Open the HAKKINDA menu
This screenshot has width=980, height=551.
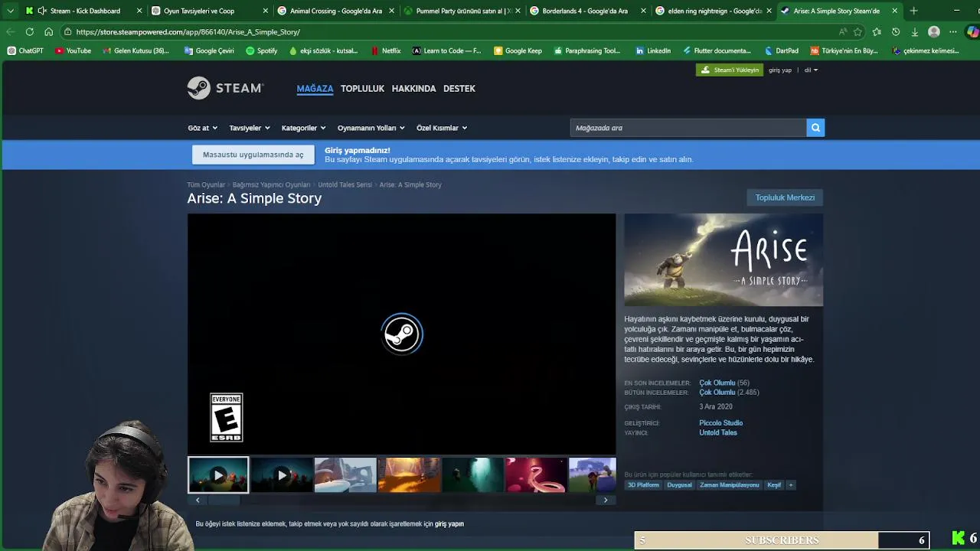pos(413,88)
